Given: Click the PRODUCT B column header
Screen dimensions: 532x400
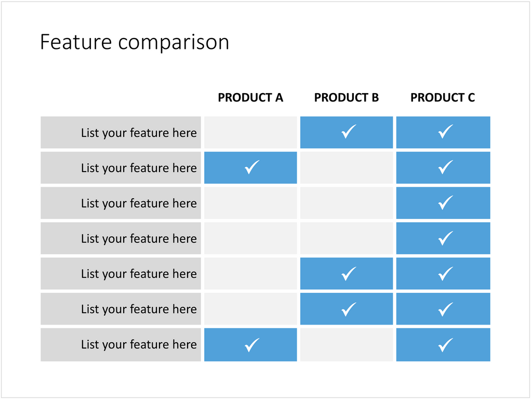Looking at the screenshot, I should (x=347, y=98).
